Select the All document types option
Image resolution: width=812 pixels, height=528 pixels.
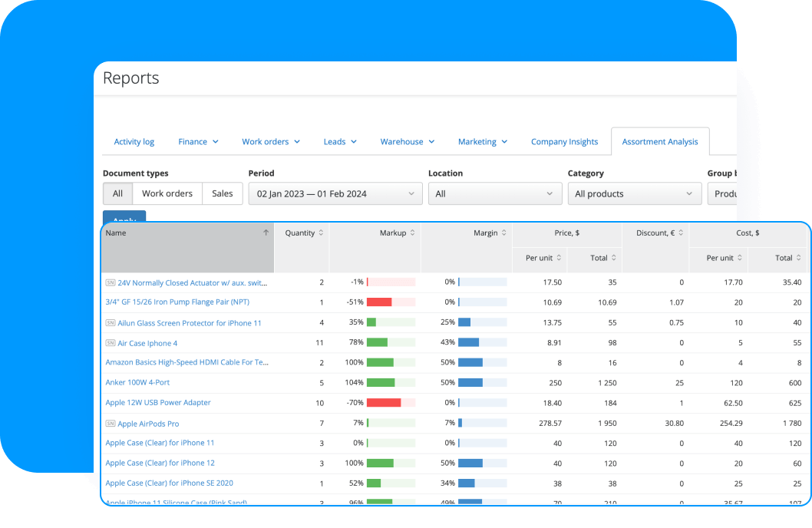coord(118,193)
